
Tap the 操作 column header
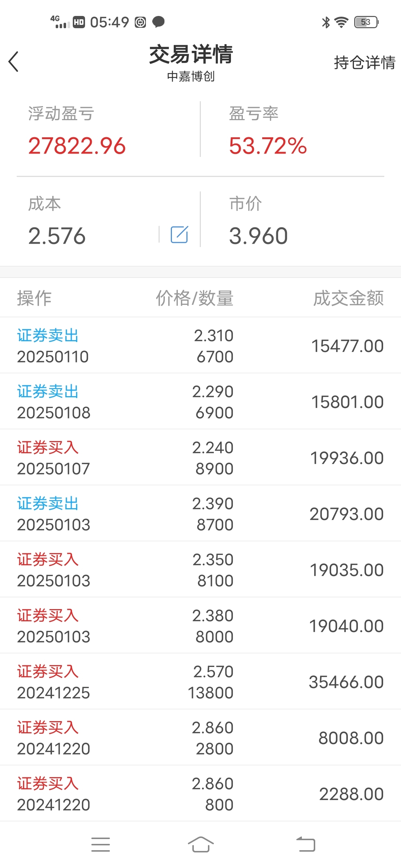point(34,298)
